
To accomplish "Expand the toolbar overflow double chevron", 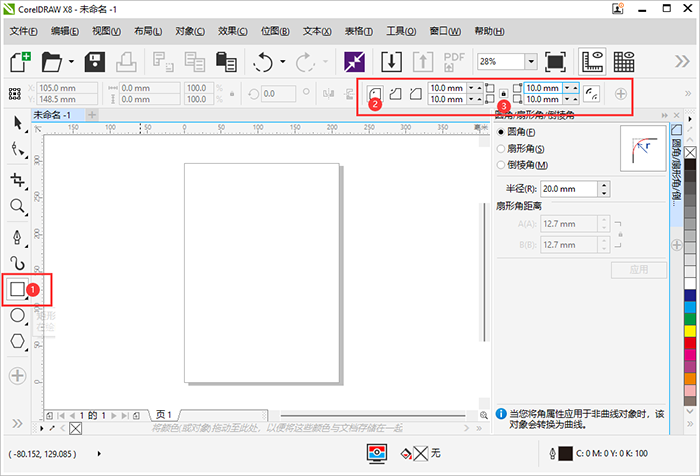I will coord(682,62).
